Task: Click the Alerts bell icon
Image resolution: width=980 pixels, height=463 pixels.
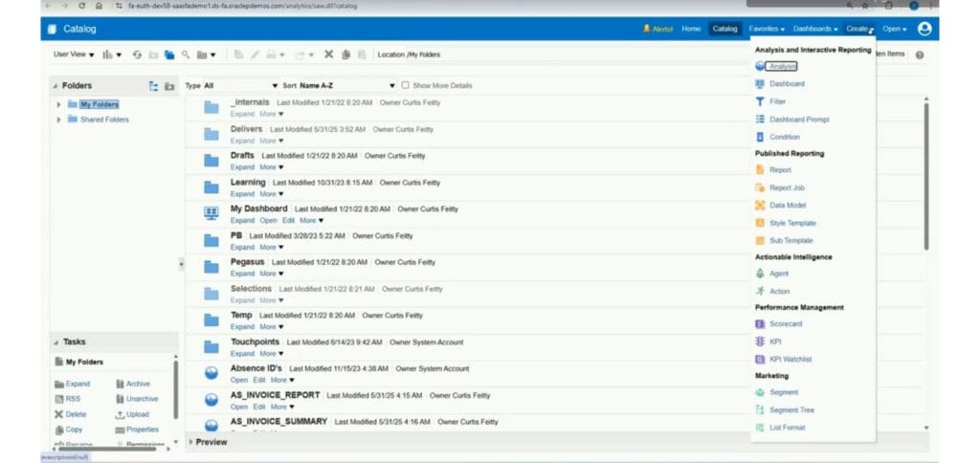Action: 647,29
